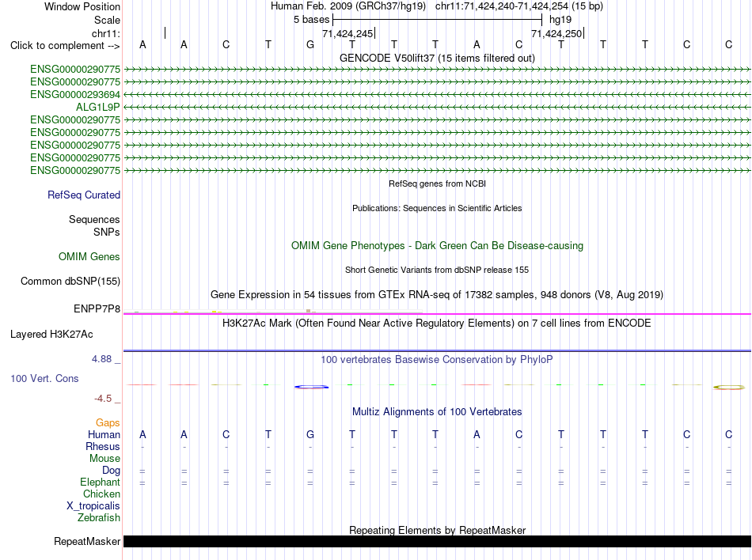This screenshot has width=752, height=560.
Task: Select the Chicken species label
Action: tap(101, 494)
